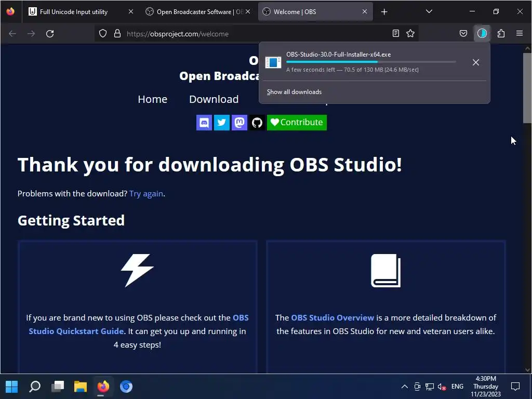Click the site security padlock icon
This screenshot has height=399, width=532.
click(x=117, y=34)
